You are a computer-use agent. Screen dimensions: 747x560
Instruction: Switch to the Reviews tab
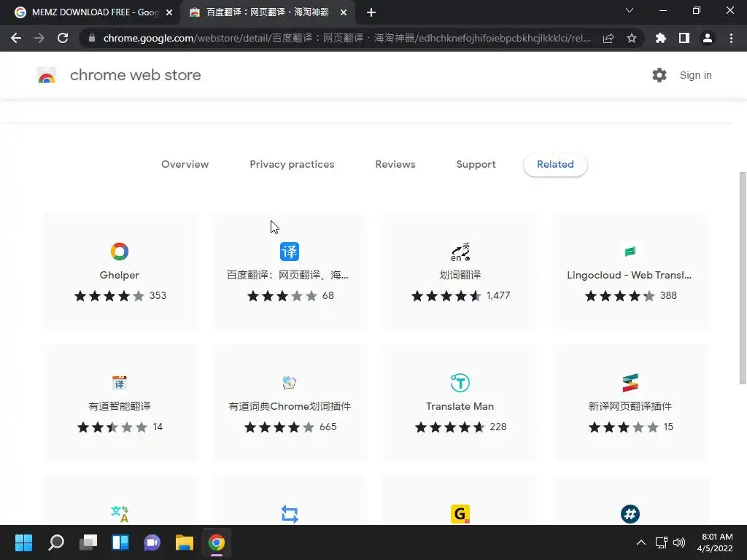(x=395, y=164)
